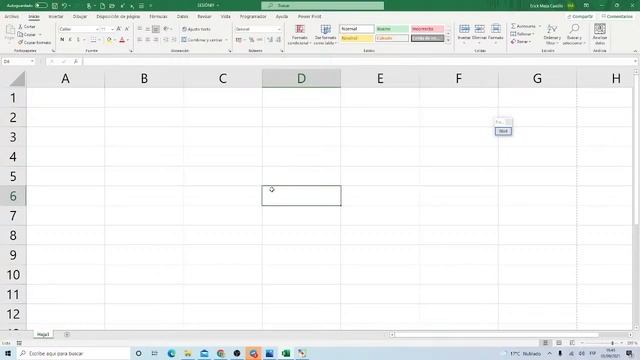640x360 pixels.
Task: Decrease font size with the small A icon
Action: (127, 29)
